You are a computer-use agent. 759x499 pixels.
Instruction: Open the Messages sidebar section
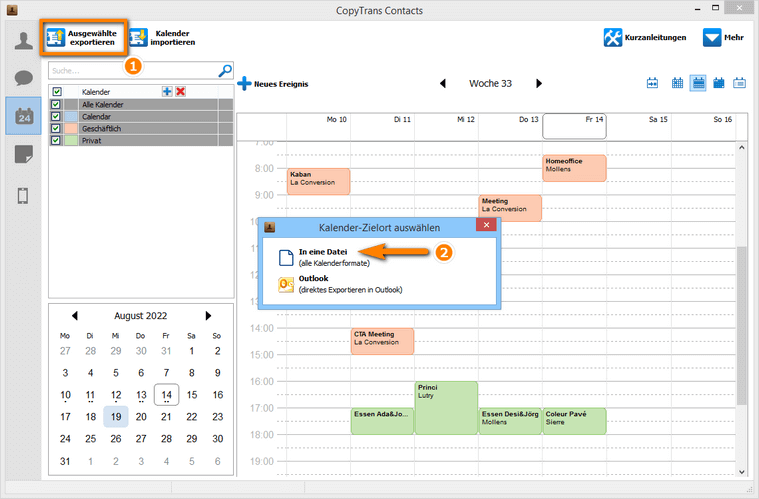click(23, 78)
